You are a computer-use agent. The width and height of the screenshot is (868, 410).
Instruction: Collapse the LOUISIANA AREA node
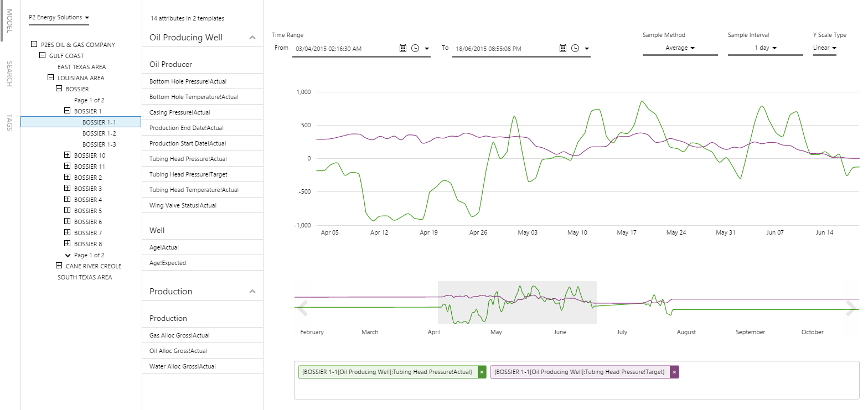click(x=51, y=78)
